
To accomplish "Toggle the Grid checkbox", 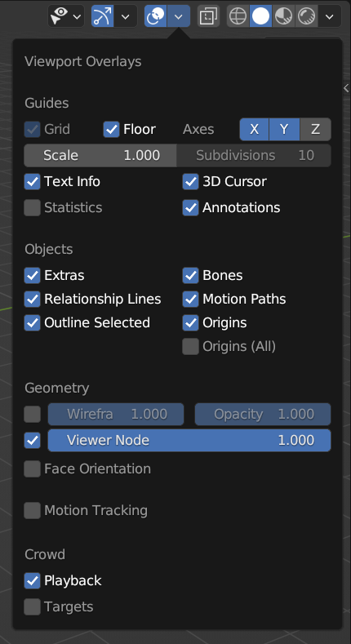I will (32, 130).
